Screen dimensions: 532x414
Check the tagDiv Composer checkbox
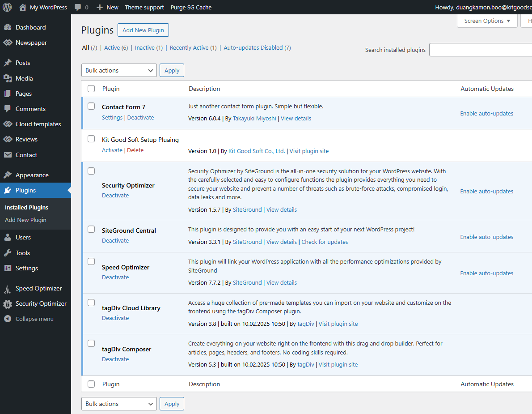91,343
